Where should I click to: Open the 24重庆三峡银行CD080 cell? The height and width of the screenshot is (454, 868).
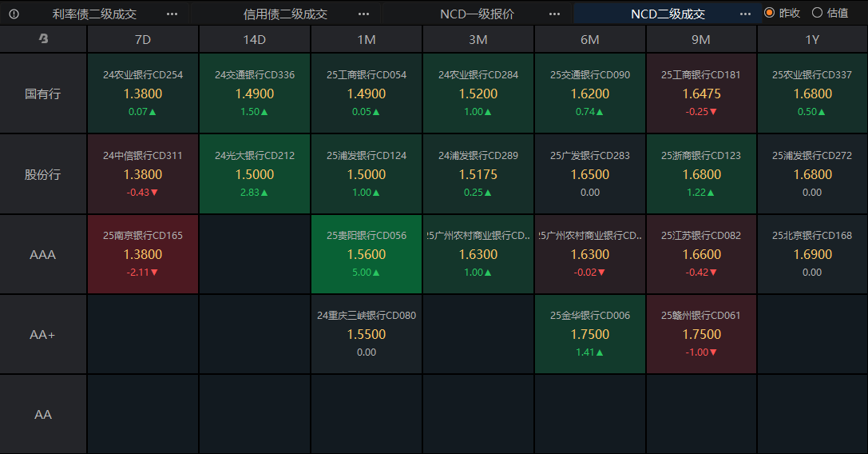[x=367, y=334]
